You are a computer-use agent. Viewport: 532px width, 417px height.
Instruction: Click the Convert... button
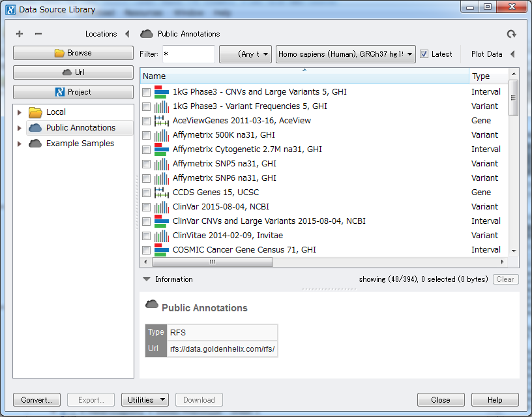pos(37,399)
